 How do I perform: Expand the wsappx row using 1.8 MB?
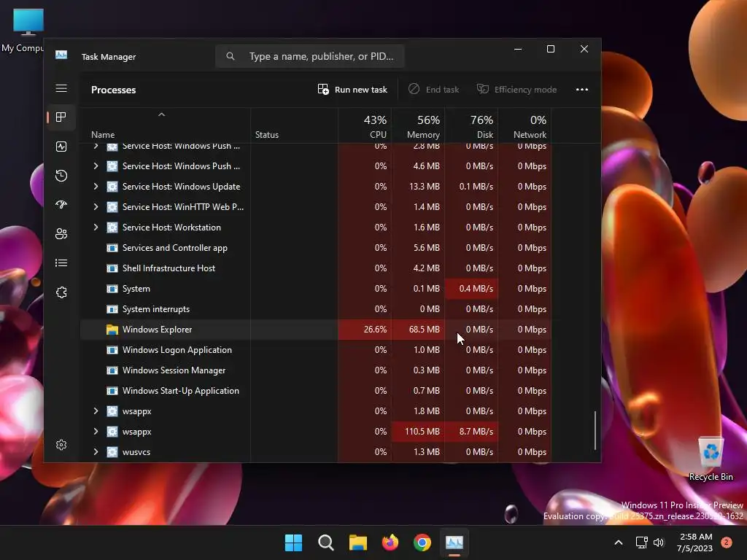tap(96, 411)
